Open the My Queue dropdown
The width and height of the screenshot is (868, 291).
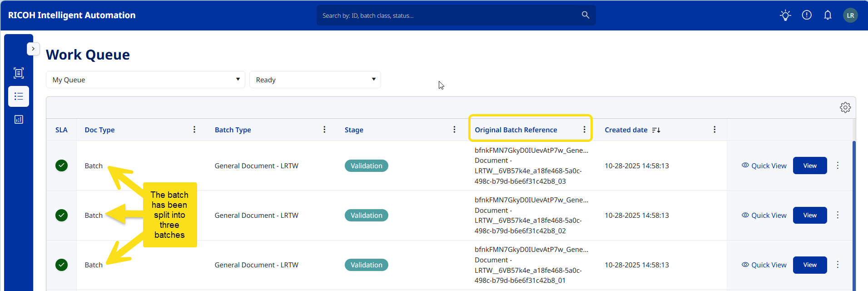145,80
